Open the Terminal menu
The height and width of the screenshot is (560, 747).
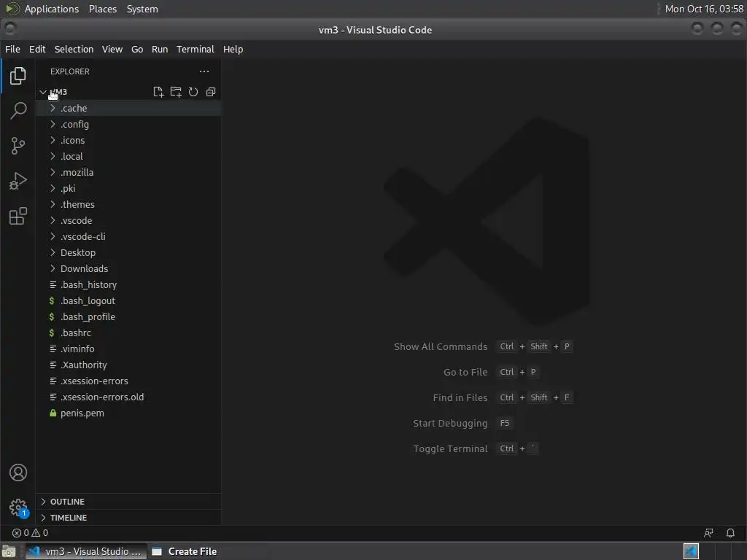(x=196, y=50)
